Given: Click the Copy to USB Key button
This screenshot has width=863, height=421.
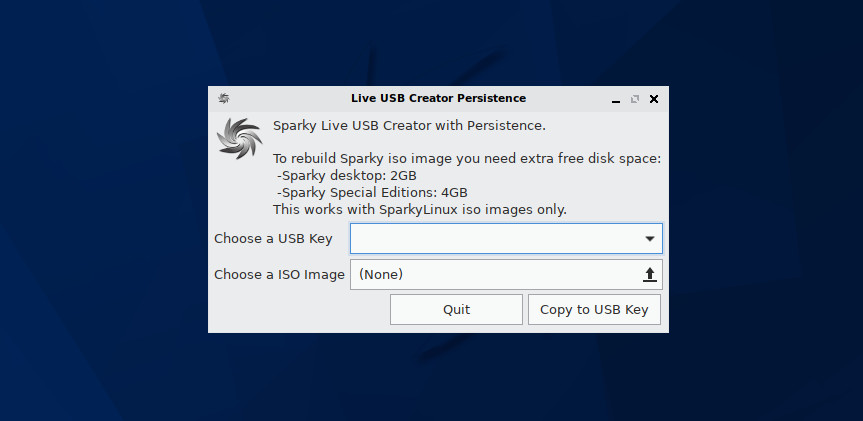Looking at the screenshot, I should [x=594, y=309].
